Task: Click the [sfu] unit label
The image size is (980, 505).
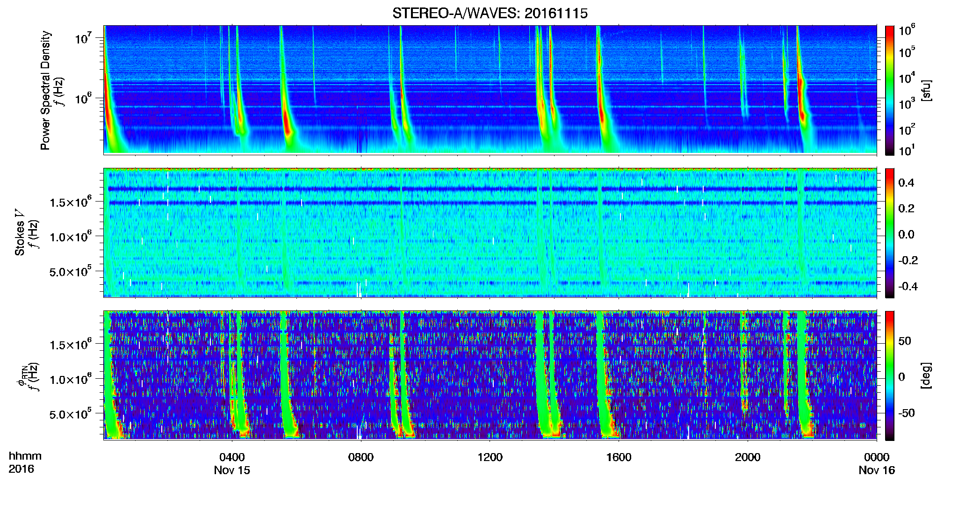Action: [926, 90]
